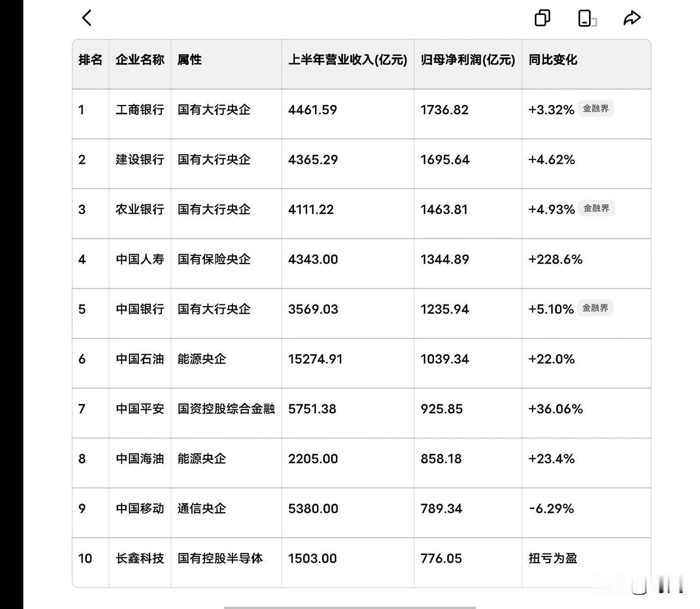This screenshot has width=700, height=609.
Task: Select net profit value 1736.82
Action: pyautogui.click(x=445, y=109)
